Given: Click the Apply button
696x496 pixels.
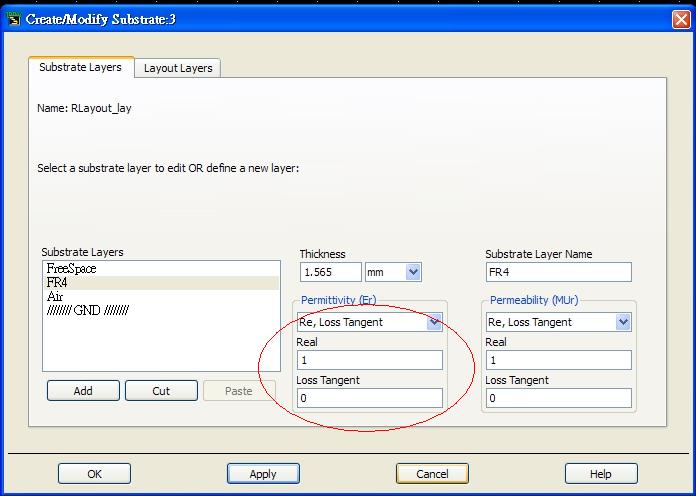Looking at the screenshot, I should pos(263,474).
